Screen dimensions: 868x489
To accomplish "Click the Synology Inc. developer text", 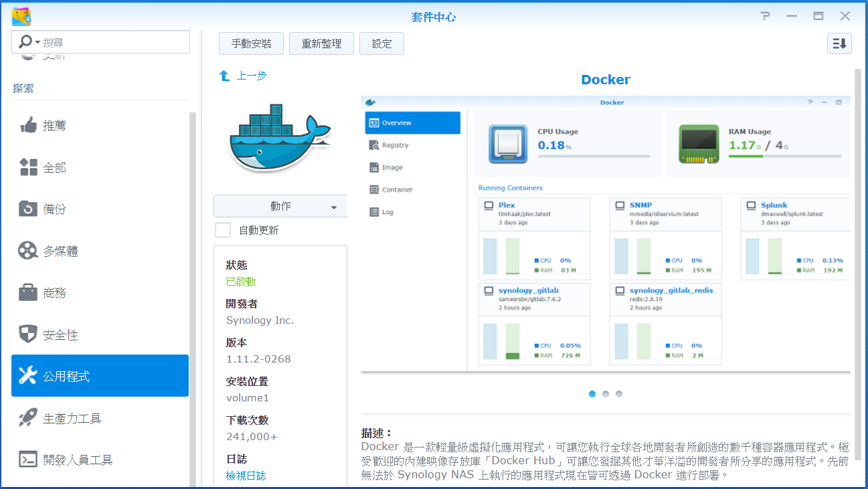I will 260,320.
